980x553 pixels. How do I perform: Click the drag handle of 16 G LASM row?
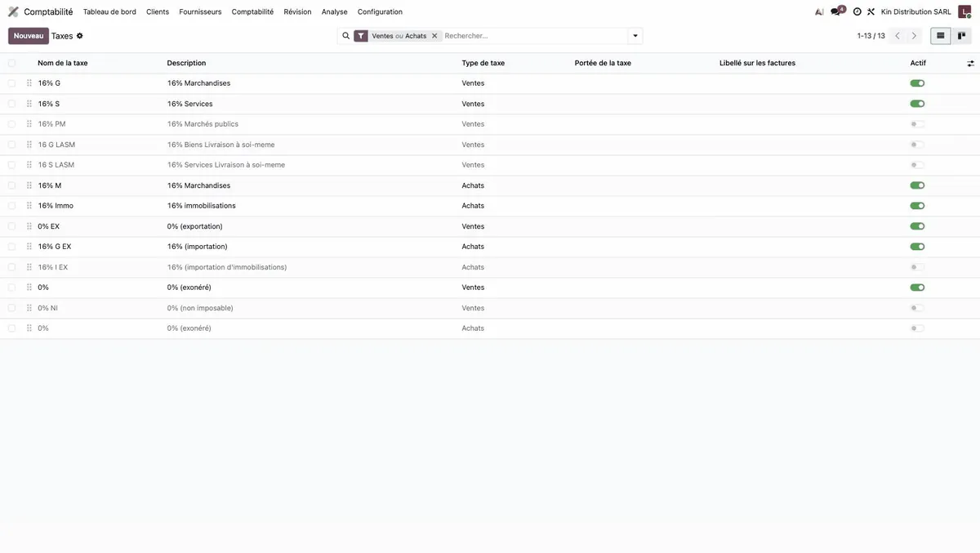(x=29, y=145)
